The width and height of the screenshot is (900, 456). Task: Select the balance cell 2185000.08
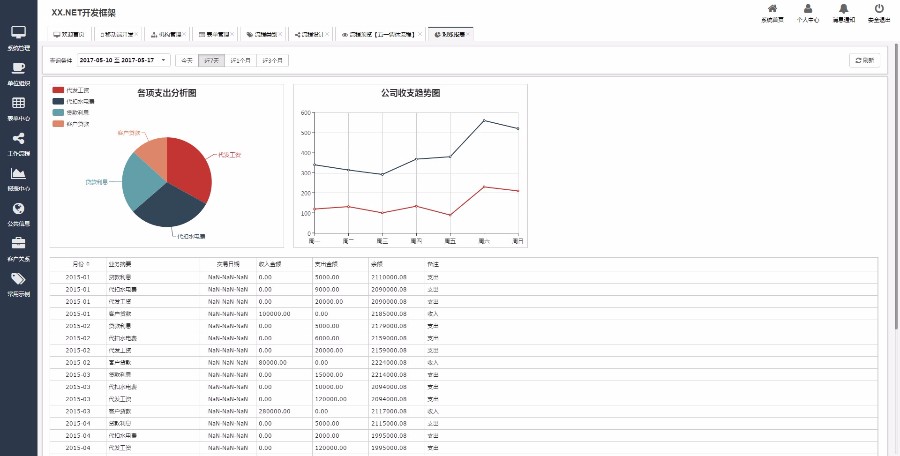coord(397,314)
